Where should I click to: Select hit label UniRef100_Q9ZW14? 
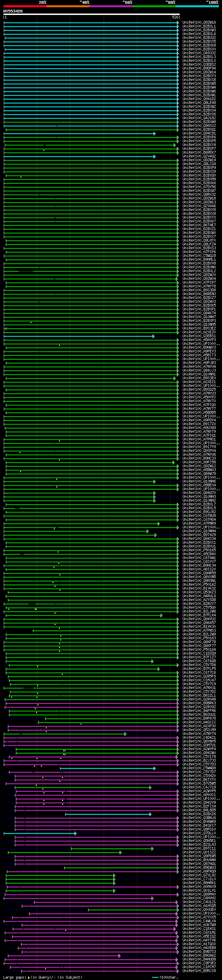point(199,72)
